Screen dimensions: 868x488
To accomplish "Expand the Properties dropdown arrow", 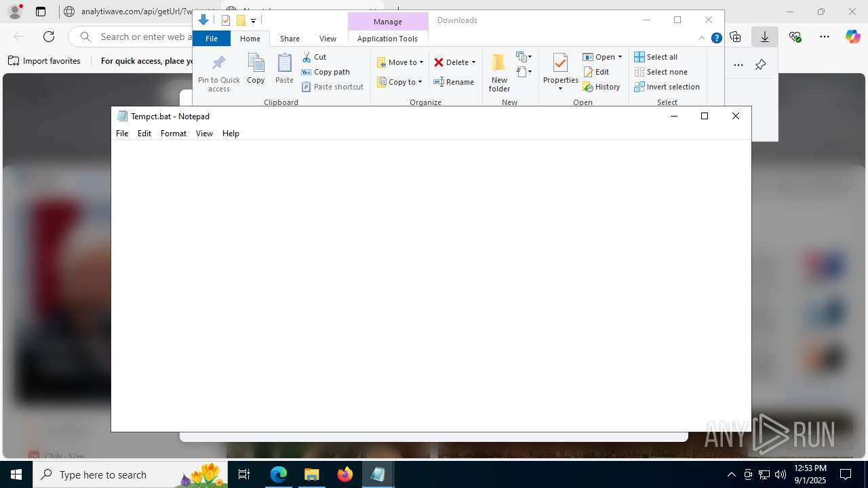I will [x=560, y=88].
